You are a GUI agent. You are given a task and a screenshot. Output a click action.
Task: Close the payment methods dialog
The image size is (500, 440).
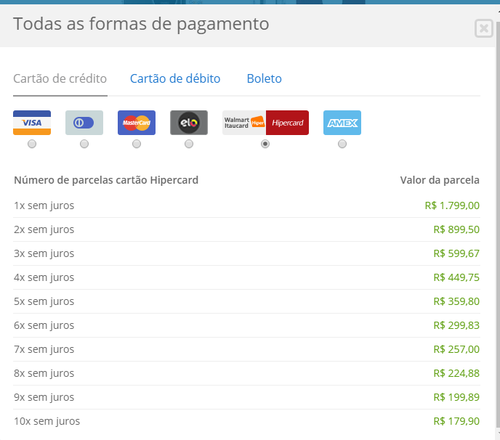coord(484,28)
